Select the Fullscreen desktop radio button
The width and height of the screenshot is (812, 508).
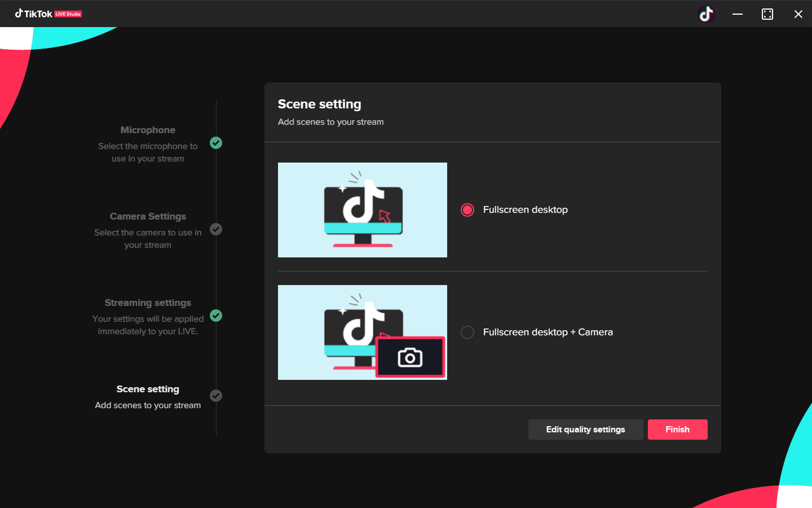pos(467,209)
